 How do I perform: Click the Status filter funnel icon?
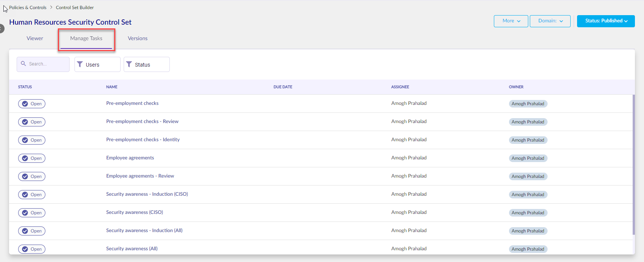(x=129, y=64)
